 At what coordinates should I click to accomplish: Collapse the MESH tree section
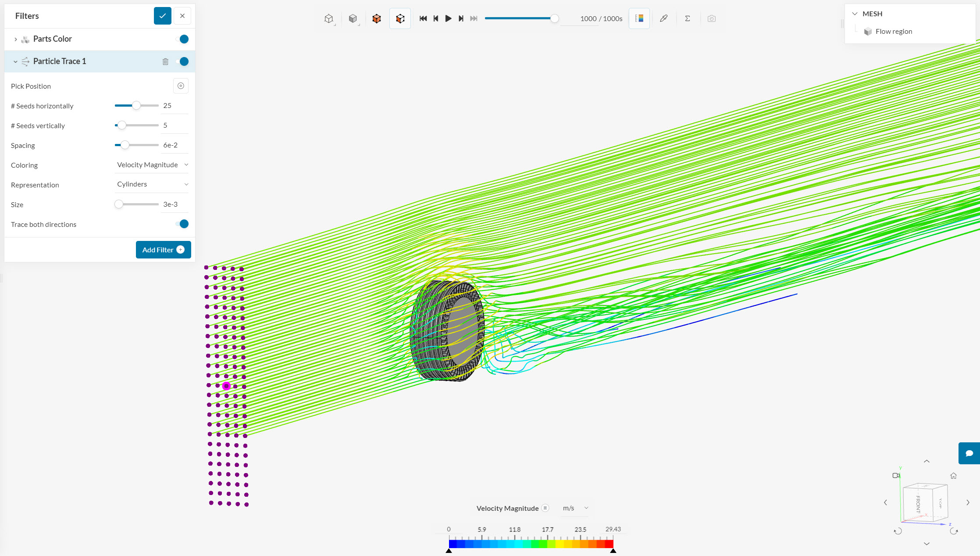coord(854,14)
